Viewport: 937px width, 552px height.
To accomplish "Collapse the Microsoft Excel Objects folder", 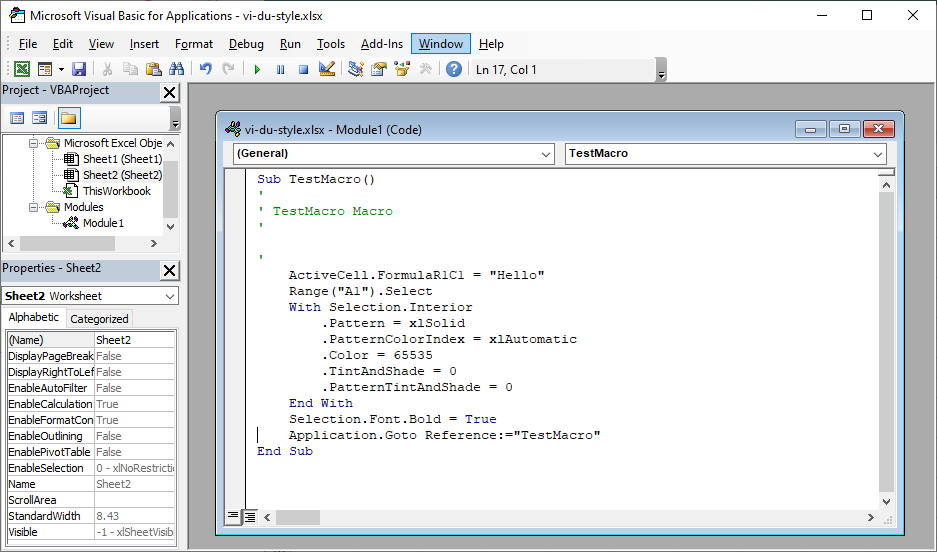I will tap(33, 143).
